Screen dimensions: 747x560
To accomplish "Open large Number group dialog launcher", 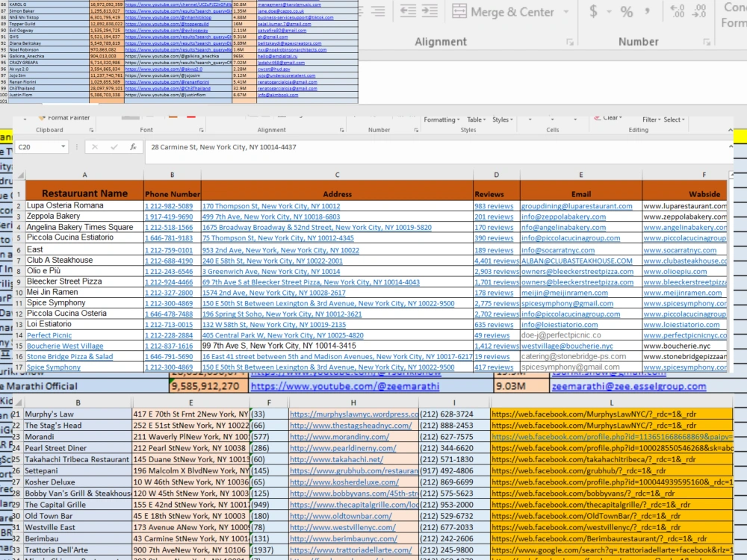I will pyautogui.click(x=707, y=43).
